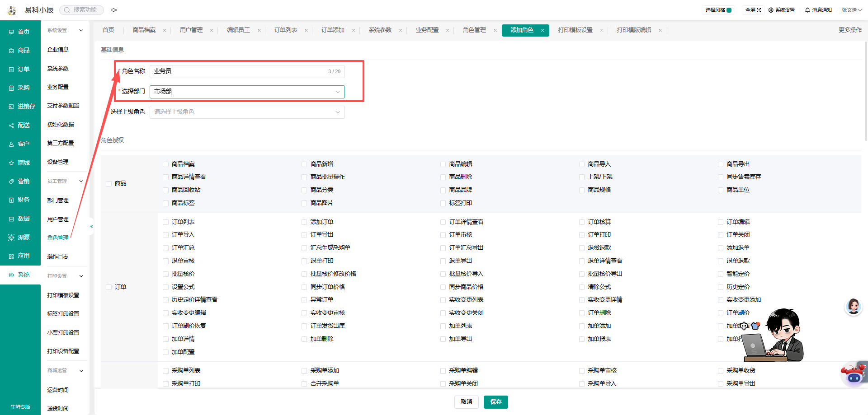Image resolution: width=868 pixels, height=415 pixels.
Task: Open the 营销 module in left sidebar
Action: (19, 182)
